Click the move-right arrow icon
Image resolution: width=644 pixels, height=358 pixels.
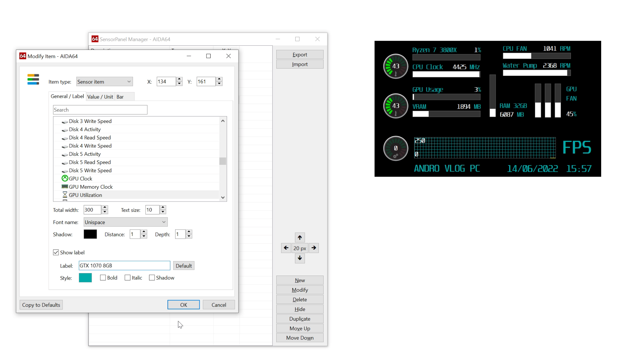(x=314, y=248)
